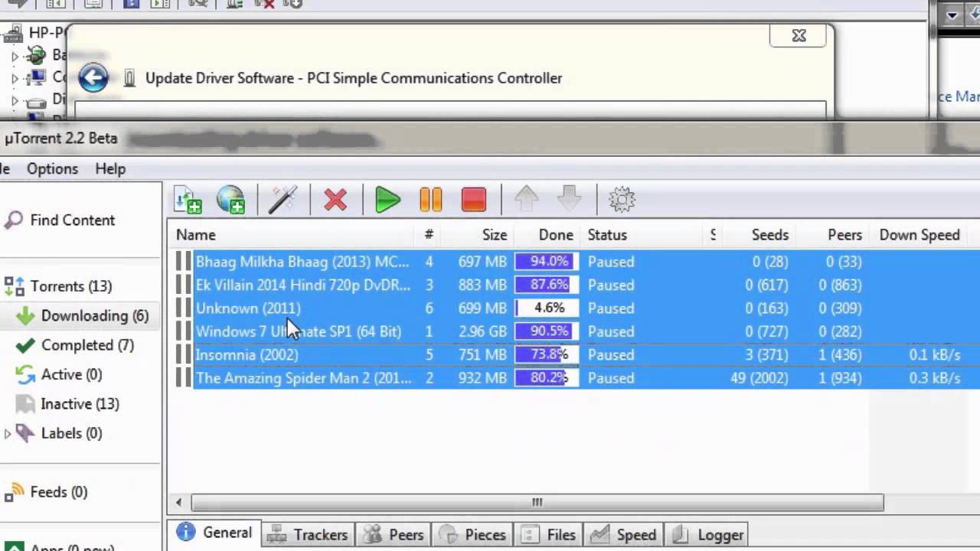The height and width of the screenshot is (551, 980).
Task: Click the Create New Torrent wand icon
Action: (283, 200)
